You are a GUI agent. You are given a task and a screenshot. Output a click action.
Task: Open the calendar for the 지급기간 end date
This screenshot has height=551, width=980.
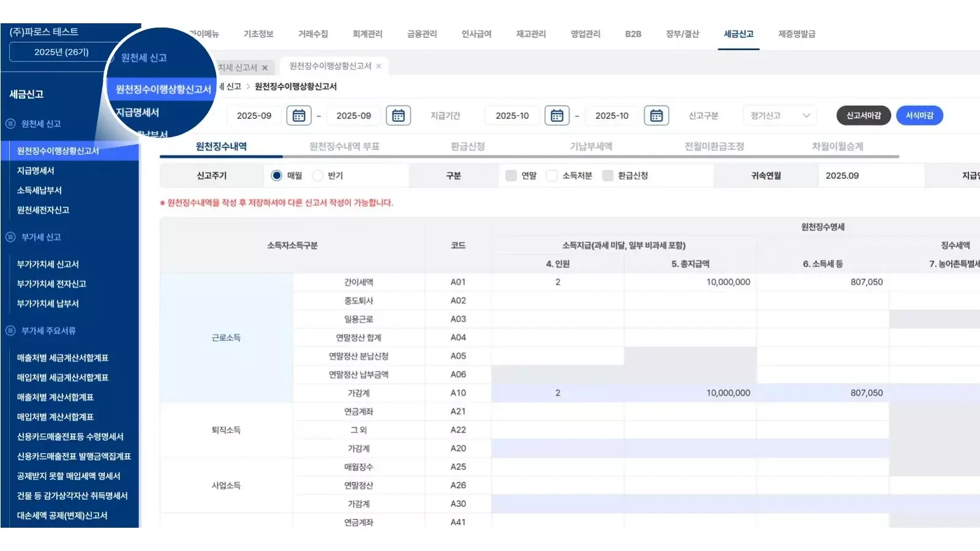656,115
